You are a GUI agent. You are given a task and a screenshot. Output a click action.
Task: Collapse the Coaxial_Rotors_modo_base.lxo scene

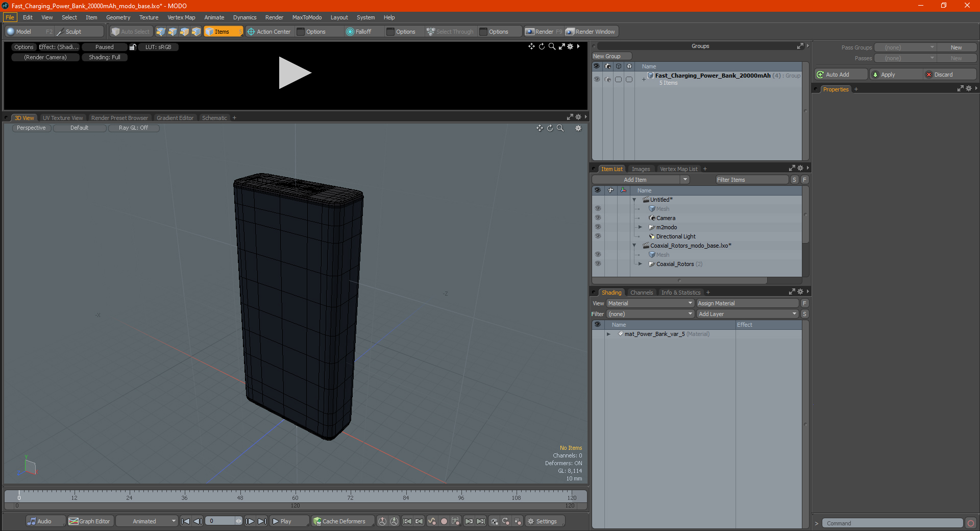click(x=634, y=246)
